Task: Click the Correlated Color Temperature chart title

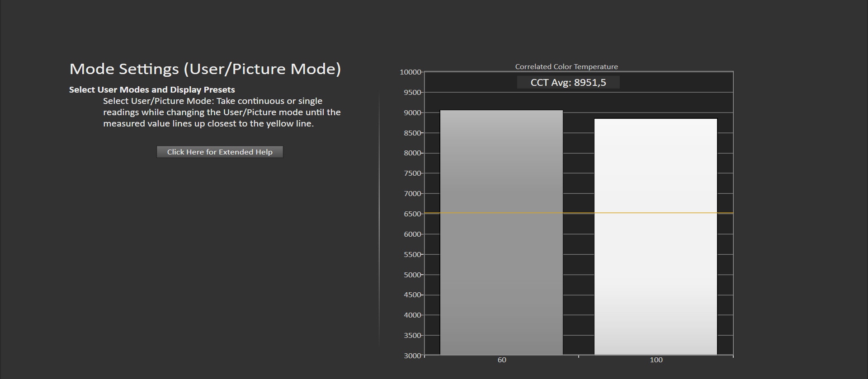Action: click(566, 66)
